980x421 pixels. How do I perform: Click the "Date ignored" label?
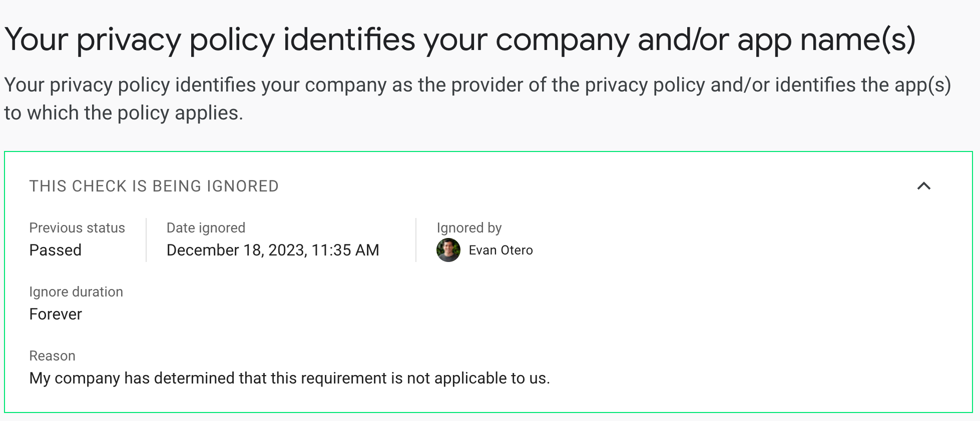point(206,228)
